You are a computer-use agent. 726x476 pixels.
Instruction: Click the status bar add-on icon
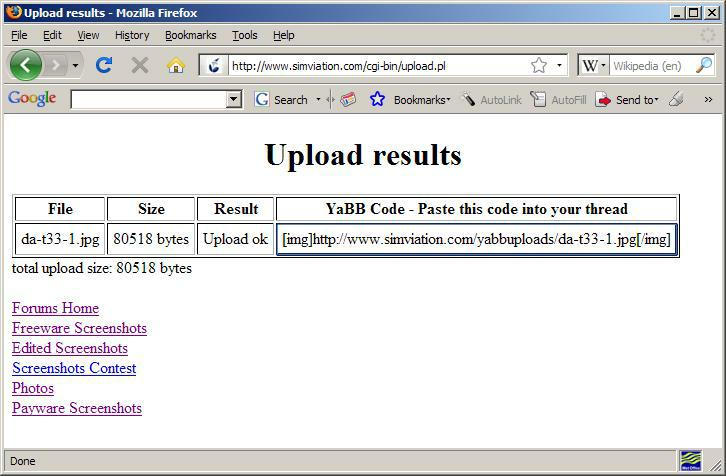691,461
